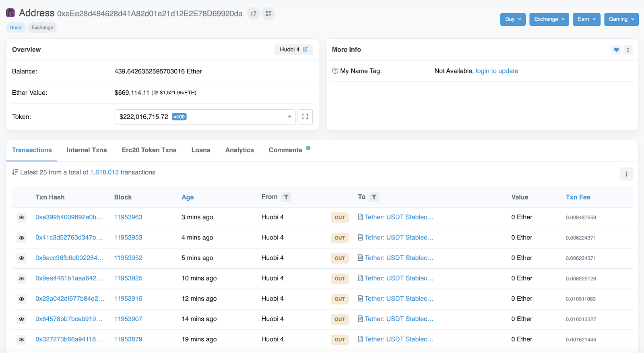The height and width of the screenshot is (353, 644).
Task: Open the Gaming dropdown
Action: (621, 19)
